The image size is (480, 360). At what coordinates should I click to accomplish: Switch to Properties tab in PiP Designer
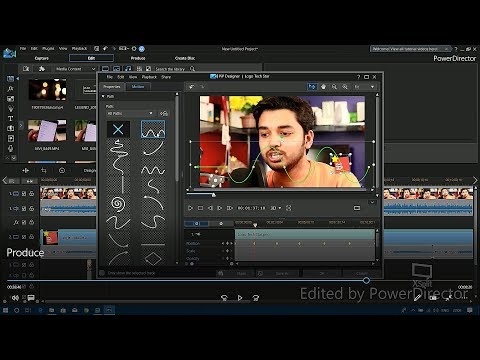click(112, 87)
